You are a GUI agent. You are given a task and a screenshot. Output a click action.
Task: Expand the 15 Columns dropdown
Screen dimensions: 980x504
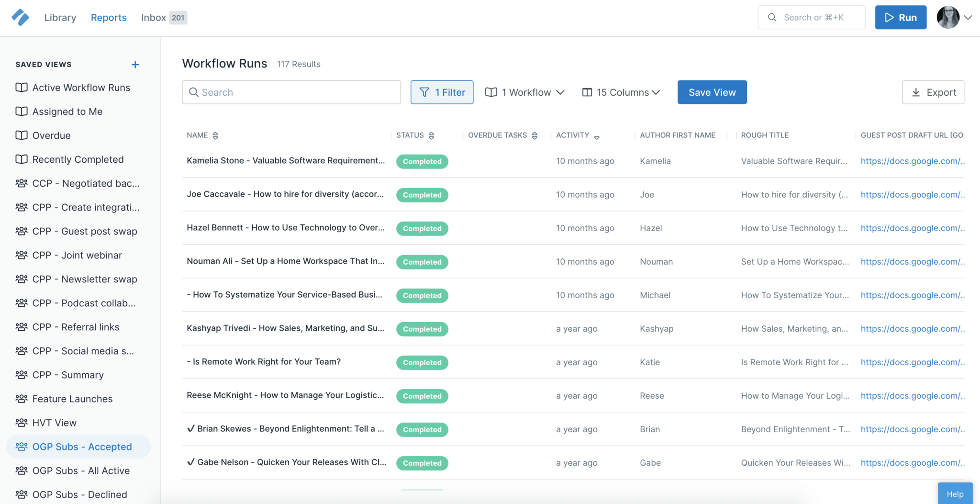pyautogui.click(x=621, y=92)
